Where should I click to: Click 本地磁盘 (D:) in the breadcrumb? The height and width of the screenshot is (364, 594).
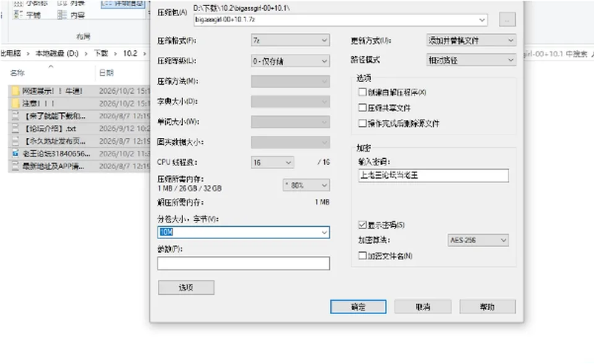(x=57, y=53)
